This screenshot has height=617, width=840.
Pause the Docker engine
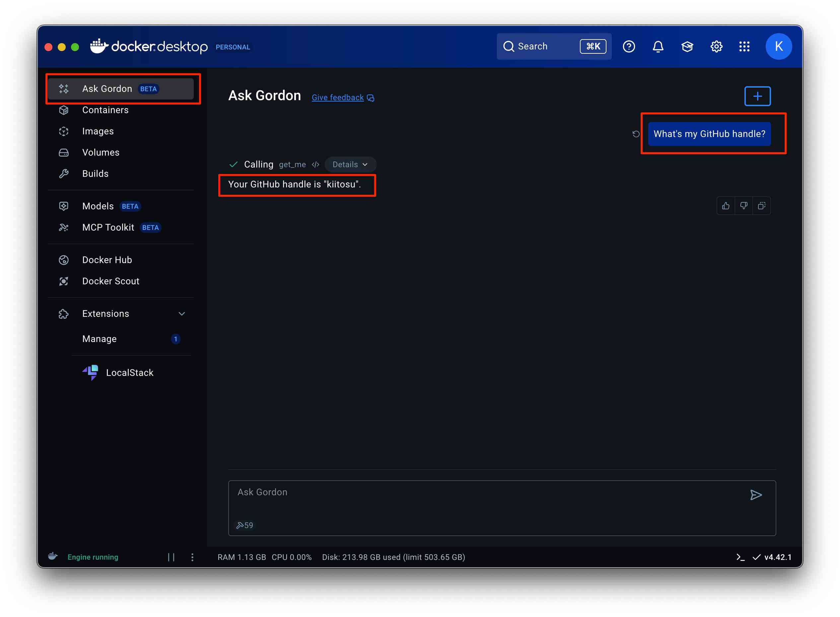tap(171, 557)
